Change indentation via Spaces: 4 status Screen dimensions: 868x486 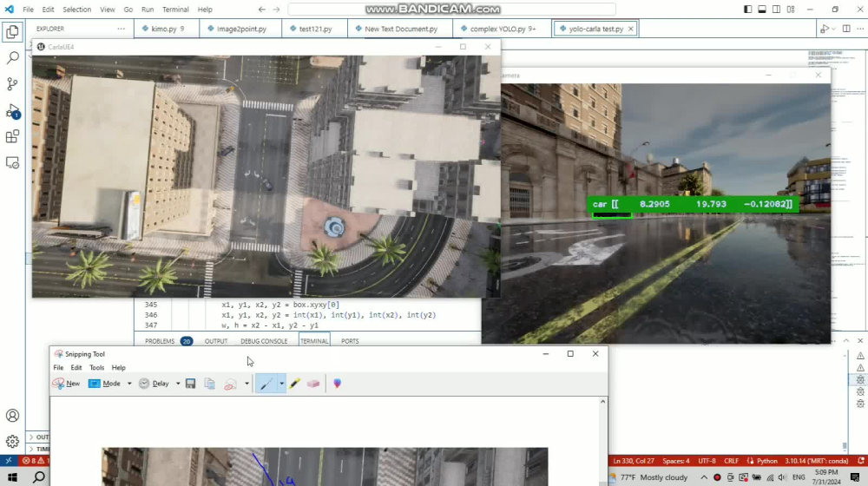click(676, 461)
